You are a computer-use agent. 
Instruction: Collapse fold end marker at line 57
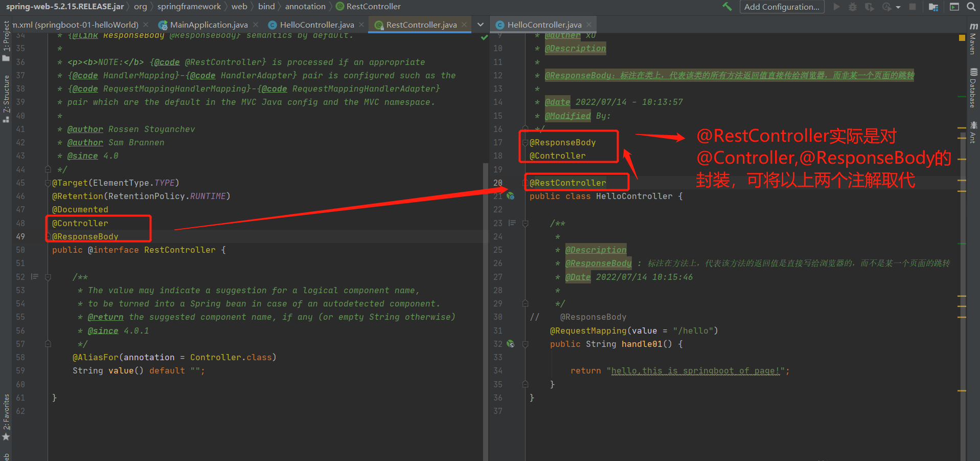point(48,344)
